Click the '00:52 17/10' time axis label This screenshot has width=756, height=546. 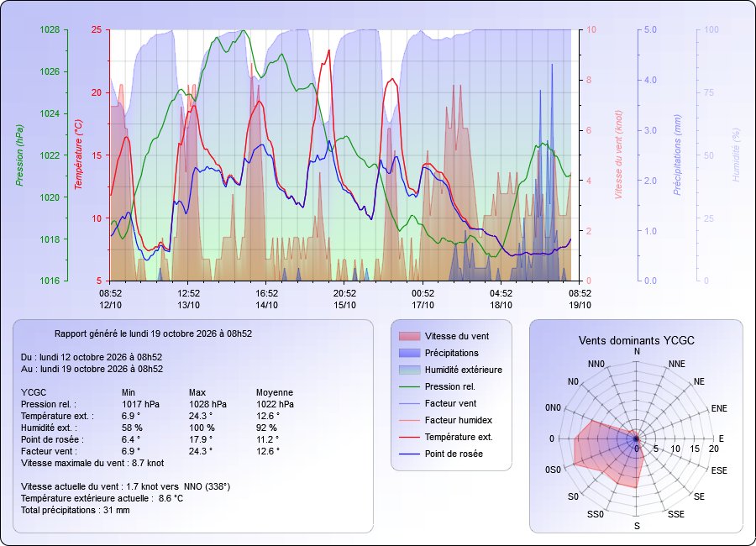click(423, 299)
